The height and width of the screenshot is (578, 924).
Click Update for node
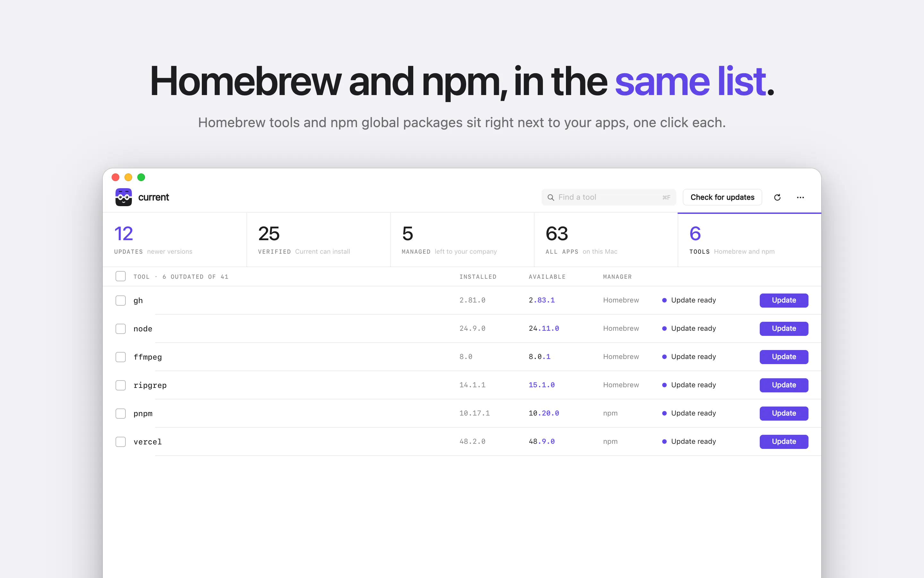pyautogui.click(x=784, y=329)
